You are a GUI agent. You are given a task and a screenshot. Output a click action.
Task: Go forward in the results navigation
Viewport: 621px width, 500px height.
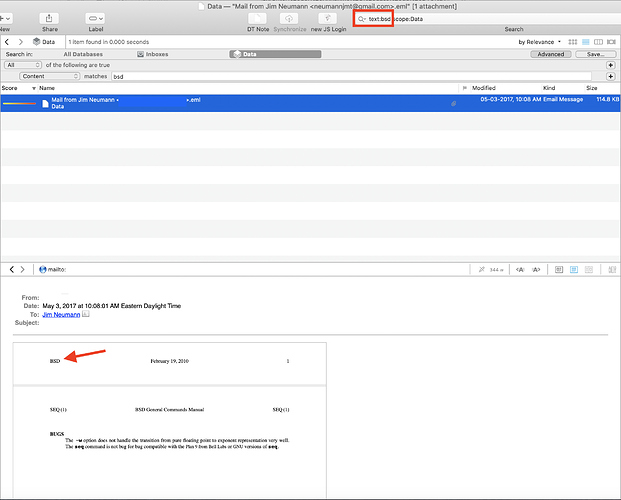pos(21,42)
